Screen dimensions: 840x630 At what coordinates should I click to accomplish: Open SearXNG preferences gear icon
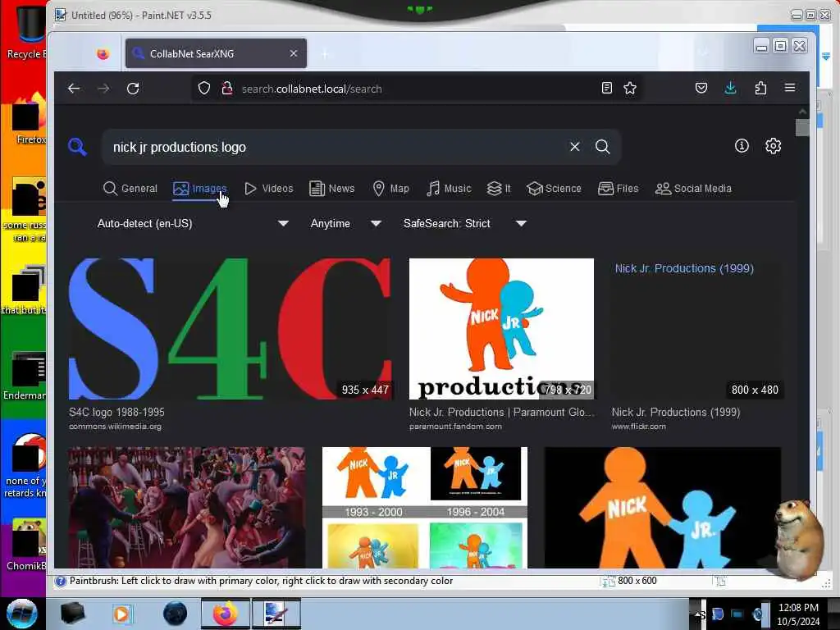point(773,146)
